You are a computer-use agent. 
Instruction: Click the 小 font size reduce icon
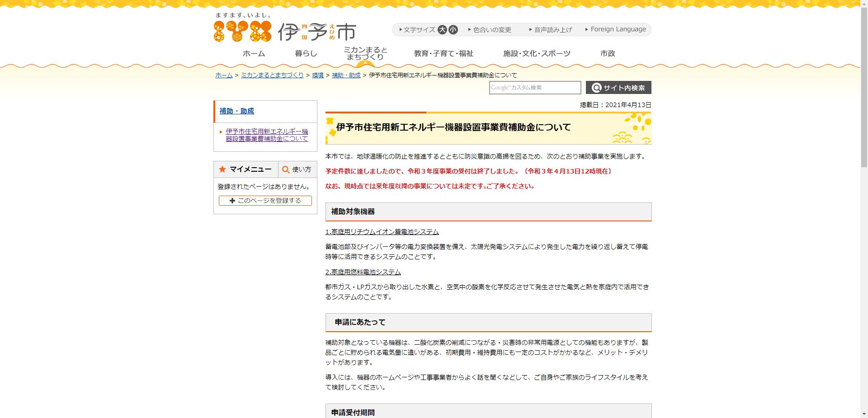pyautogui.click(x=453, y=29)
